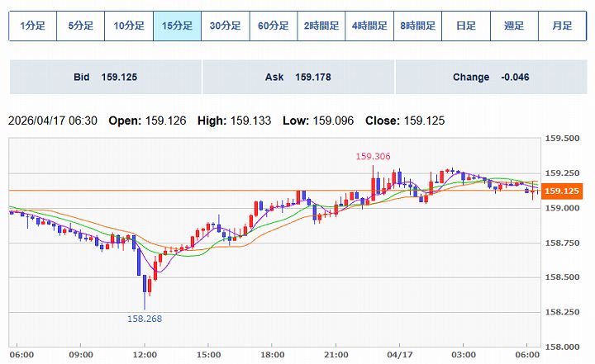Click the 159.306 high price label
The height and width of the screenshot is (364, 595).
[373, 156]
